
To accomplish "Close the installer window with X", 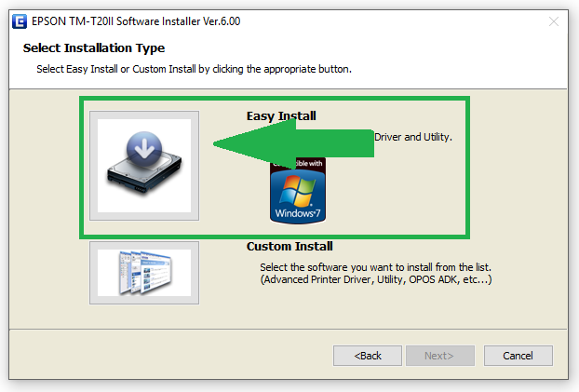I will pyautogui.click(x=554, y=21).
